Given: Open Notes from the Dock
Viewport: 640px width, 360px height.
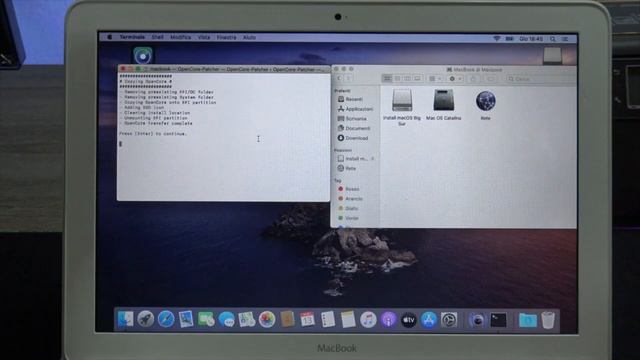Looking at the screenshot, I should 348,320.
